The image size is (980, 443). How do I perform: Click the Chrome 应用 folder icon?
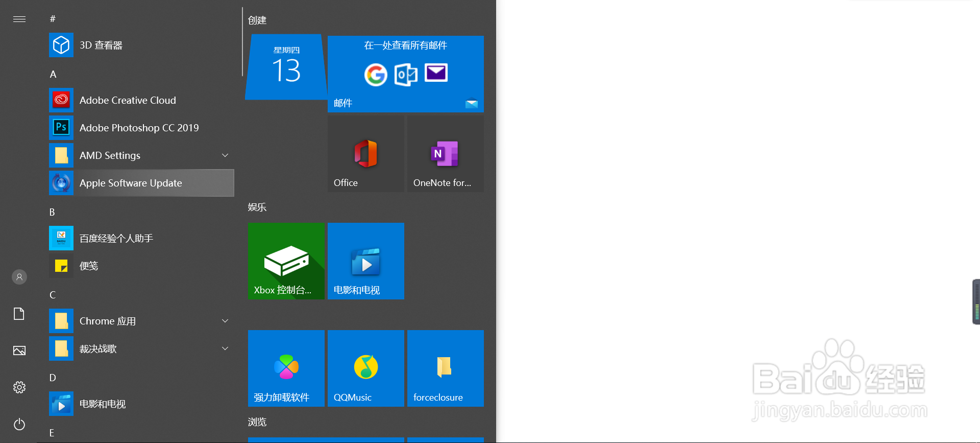point(61,321)
